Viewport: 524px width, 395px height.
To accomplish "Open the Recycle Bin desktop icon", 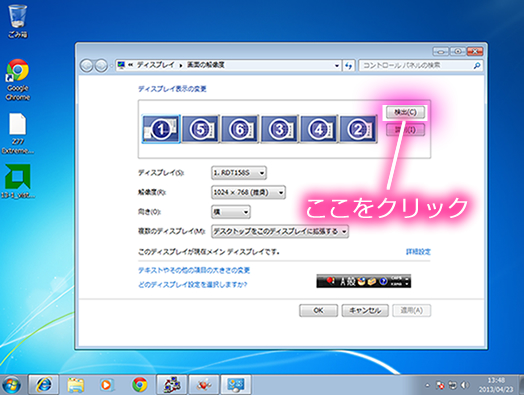I will 17,21.
